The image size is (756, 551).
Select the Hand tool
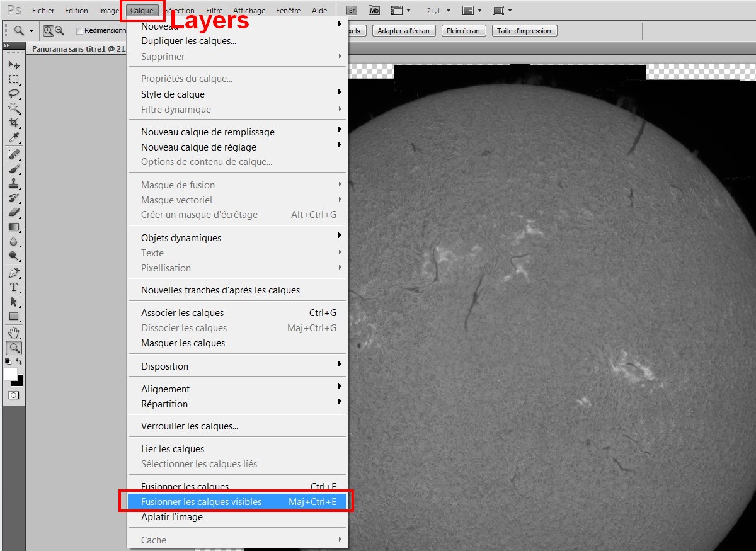tap(13, 332)
